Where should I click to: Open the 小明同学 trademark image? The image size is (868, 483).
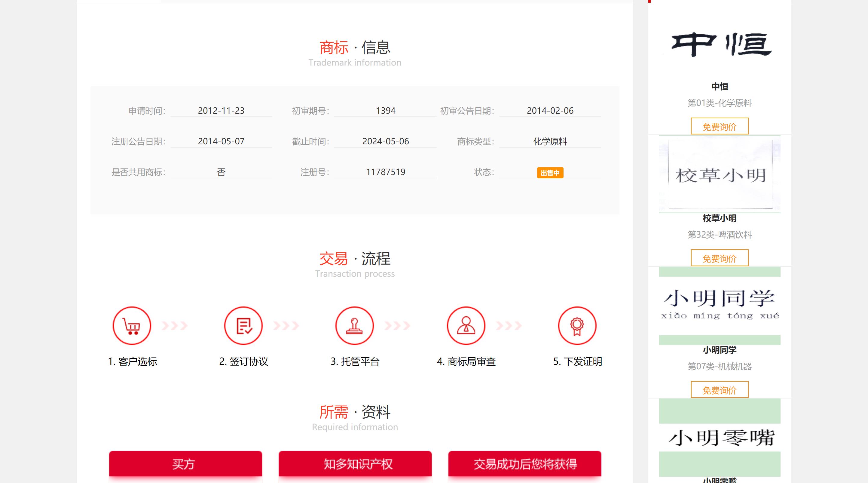click(x=720, y=306)
